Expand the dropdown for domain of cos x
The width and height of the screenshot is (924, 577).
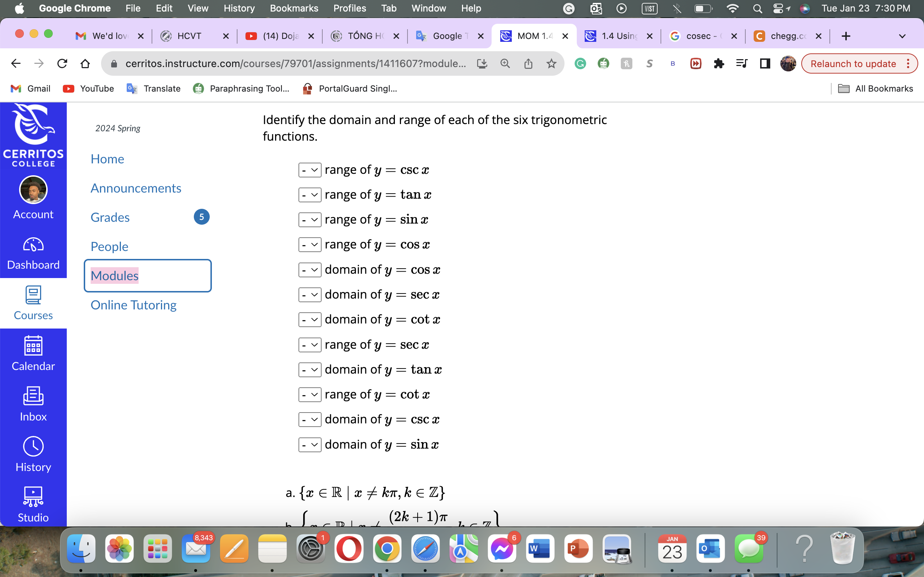click(308, 269)
